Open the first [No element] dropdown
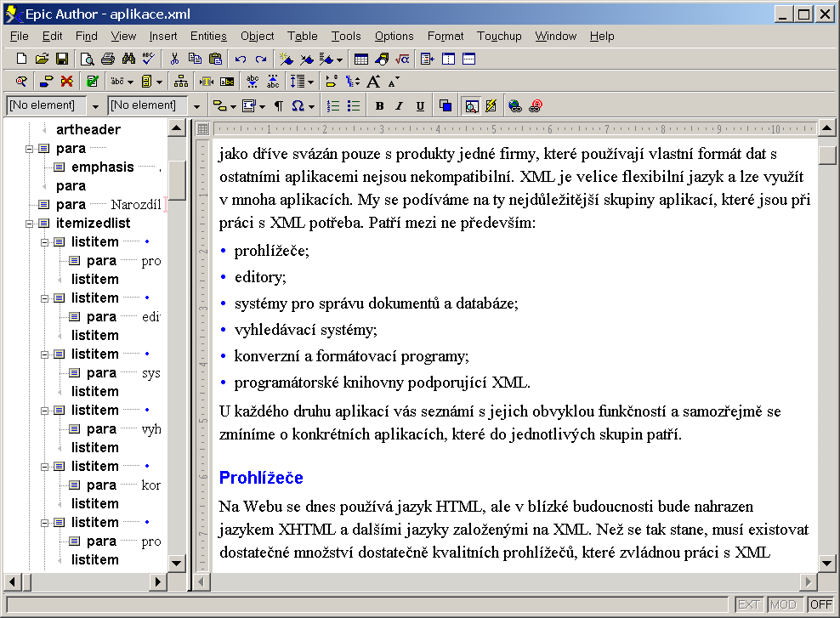 click(x=95, y=106)
